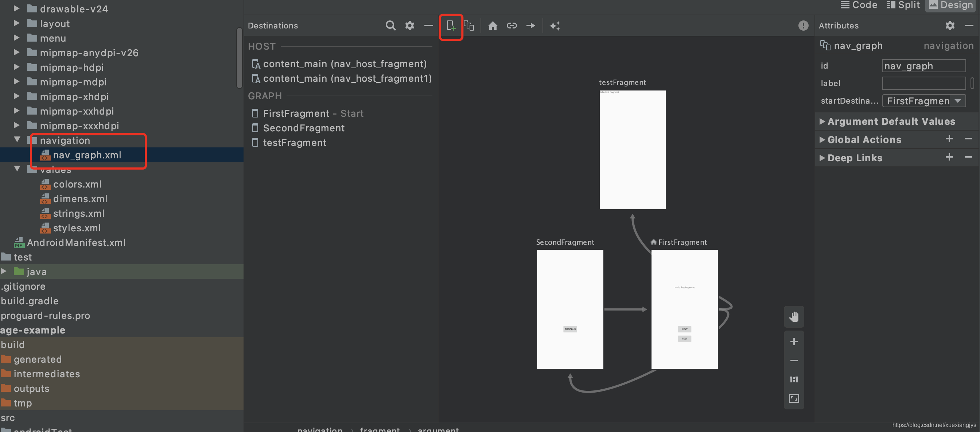Open AndroidManifest.xml
The width and height of the screenshot is (980, 432).
pyautogui.click(x=76, y=243)
